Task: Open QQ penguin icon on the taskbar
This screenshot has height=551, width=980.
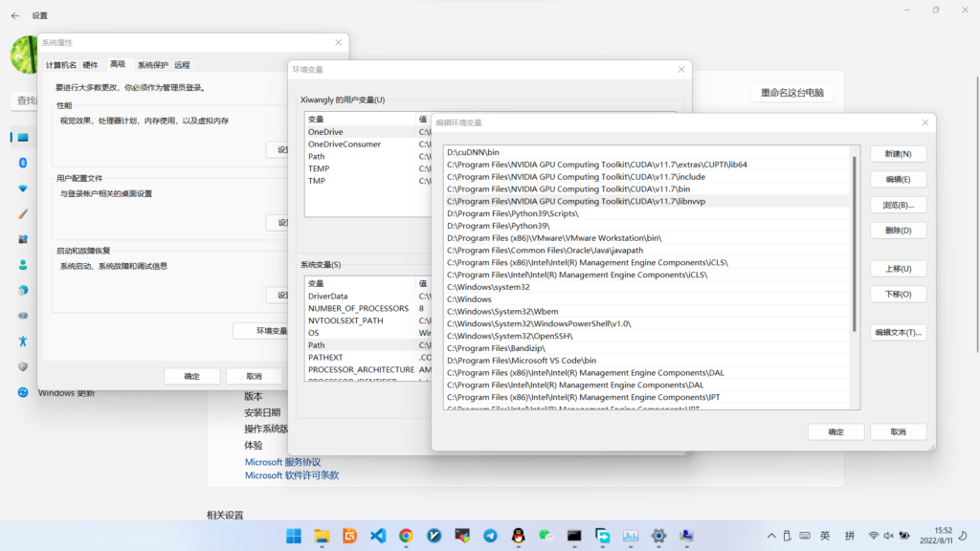Action: (518, 536)
